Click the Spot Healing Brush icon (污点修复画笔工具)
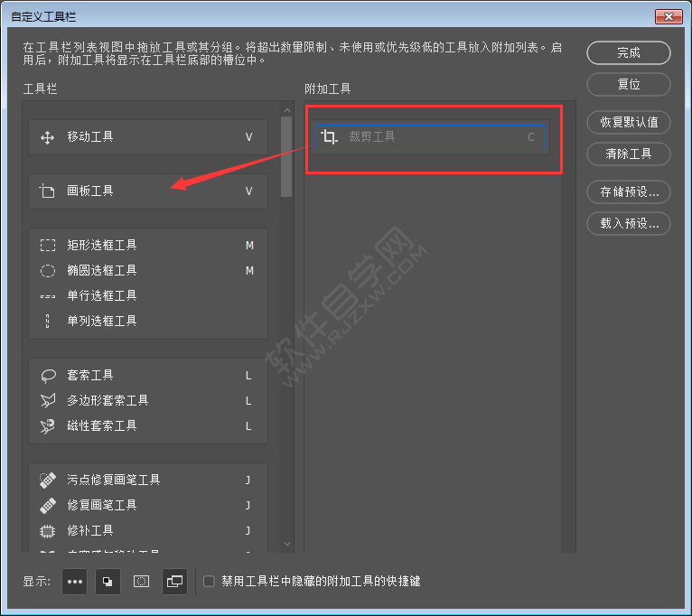Viewport: 692px width, 616px height. click(48, 481)
